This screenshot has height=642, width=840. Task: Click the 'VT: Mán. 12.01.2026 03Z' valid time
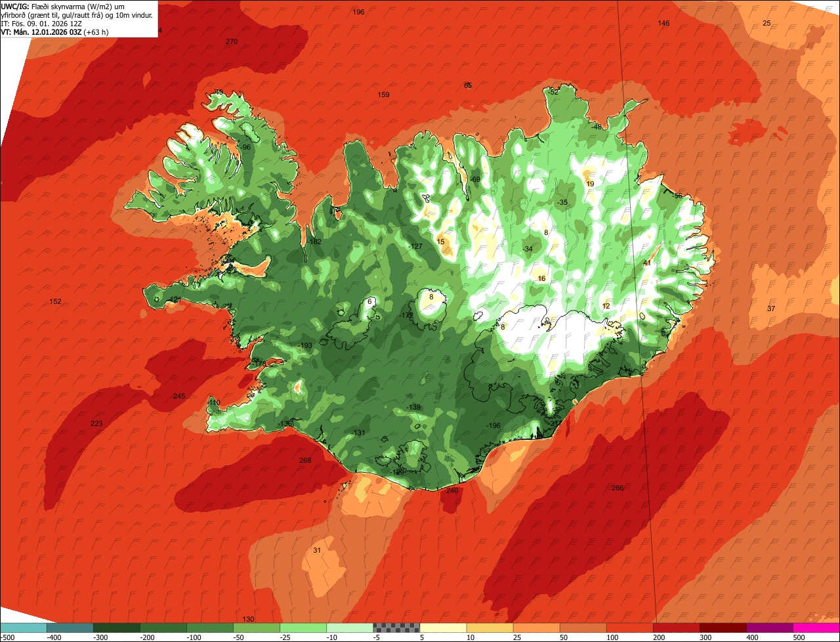[x=41, y=32]
